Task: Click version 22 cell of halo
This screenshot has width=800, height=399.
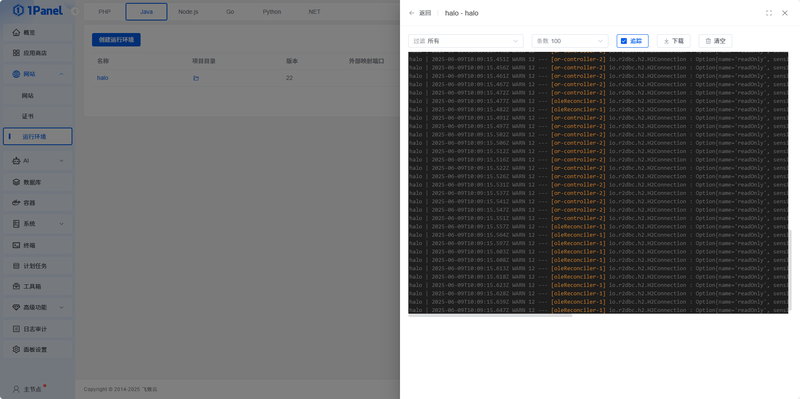Action: (289, 78)
